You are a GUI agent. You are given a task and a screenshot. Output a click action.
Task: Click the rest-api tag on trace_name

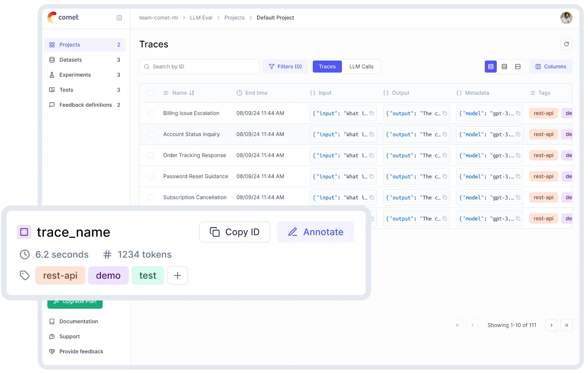(x=60, y=275)
